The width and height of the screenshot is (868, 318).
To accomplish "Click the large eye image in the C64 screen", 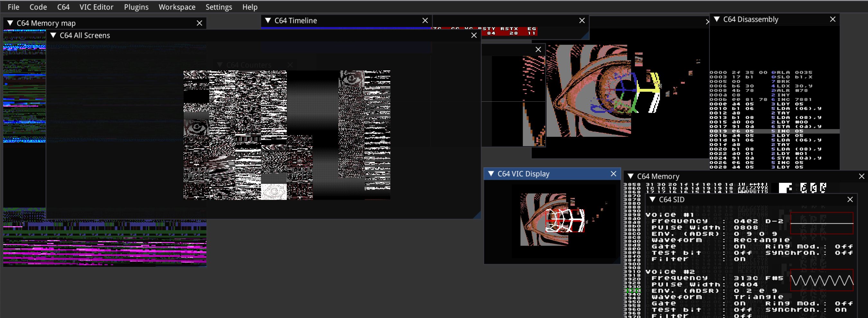I will 589,90.
